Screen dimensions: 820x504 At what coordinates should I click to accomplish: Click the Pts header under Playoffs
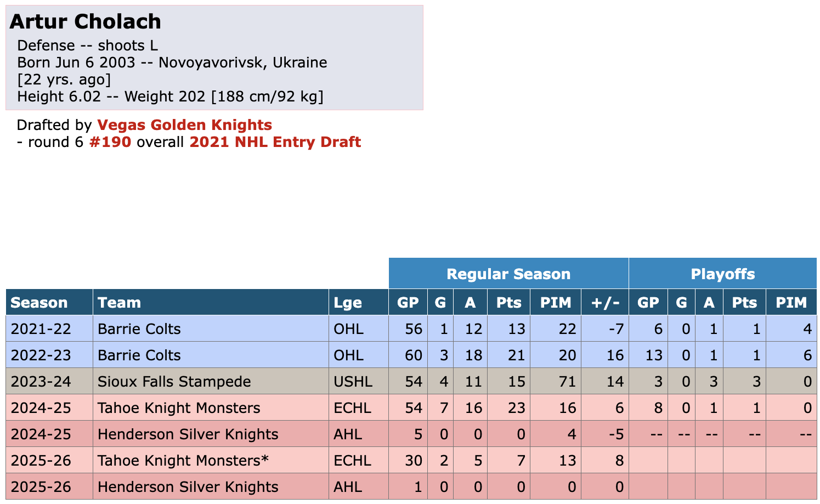click(744, 303)
